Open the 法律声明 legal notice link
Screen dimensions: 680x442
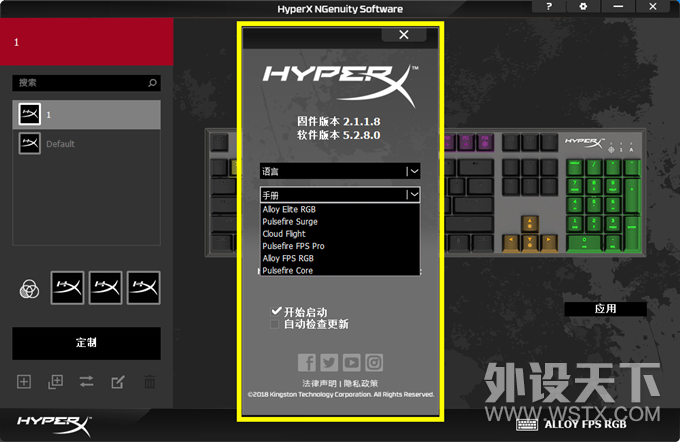pyautogui.click(x=319, y=383)
